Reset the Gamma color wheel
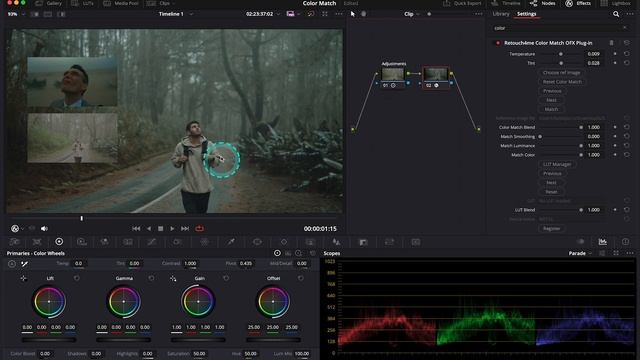Viewport: 640px width, 360px height. pyautogui.click(x=151, y=278)
